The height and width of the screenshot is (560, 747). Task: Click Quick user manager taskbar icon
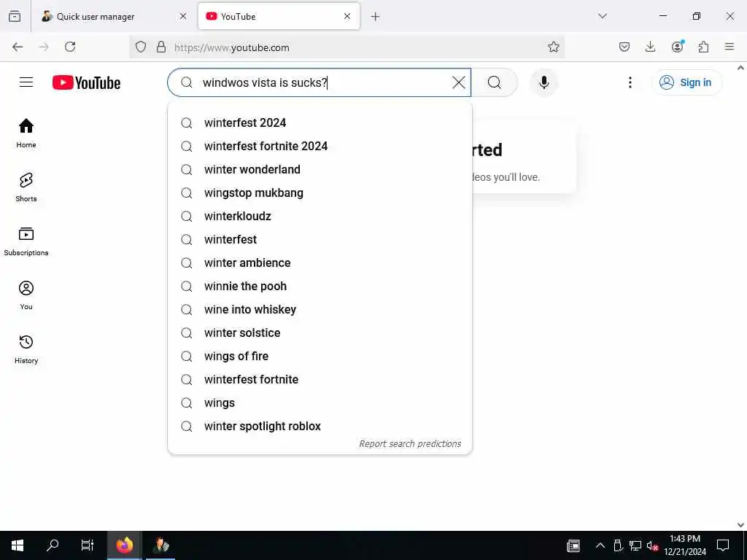coord(160,545)
